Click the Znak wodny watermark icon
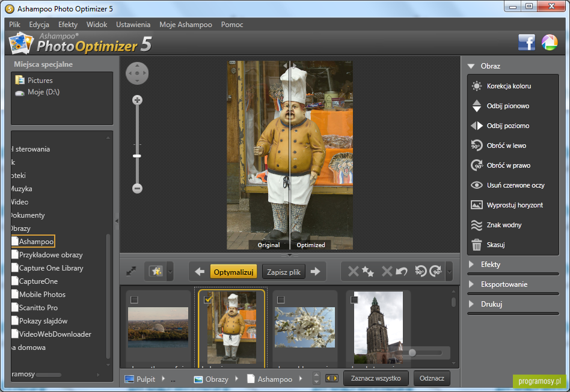 (x=476, y=225)
